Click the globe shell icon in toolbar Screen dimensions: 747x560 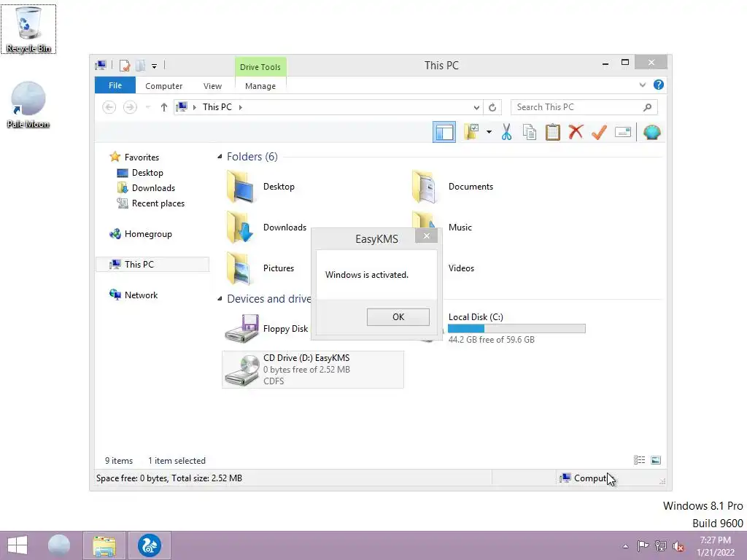coord(651,132)
